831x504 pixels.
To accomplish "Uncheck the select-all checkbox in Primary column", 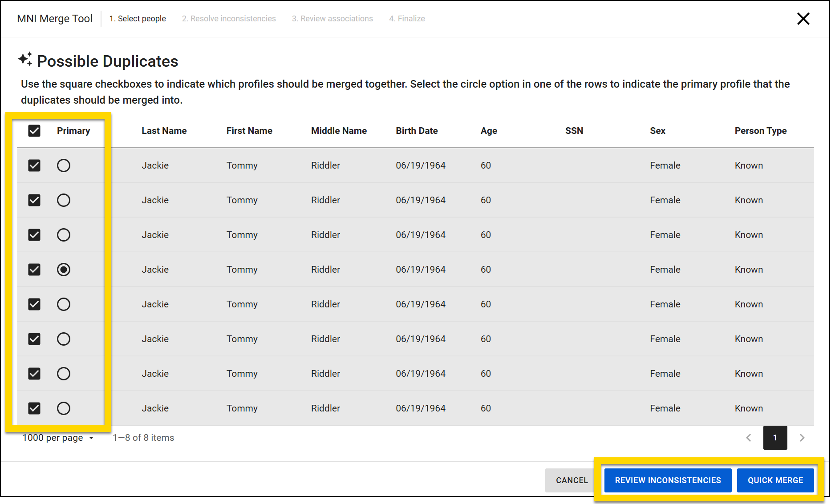I will pos(34,130).
